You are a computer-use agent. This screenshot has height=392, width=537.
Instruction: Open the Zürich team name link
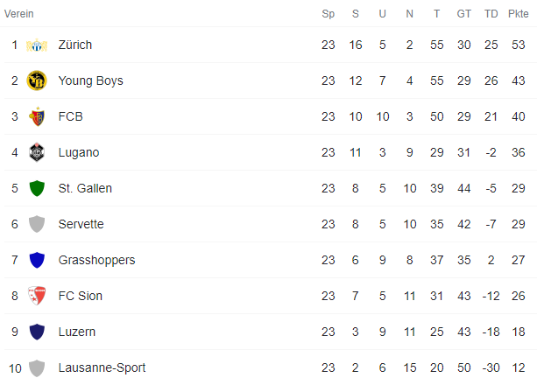(75, 45)
